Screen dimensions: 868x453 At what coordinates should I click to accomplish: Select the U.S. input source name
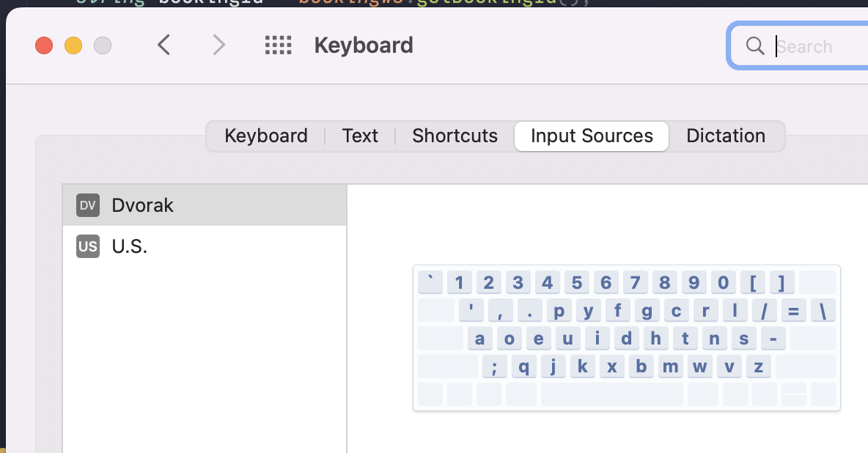pyautogui.click(x=130, y=246)
